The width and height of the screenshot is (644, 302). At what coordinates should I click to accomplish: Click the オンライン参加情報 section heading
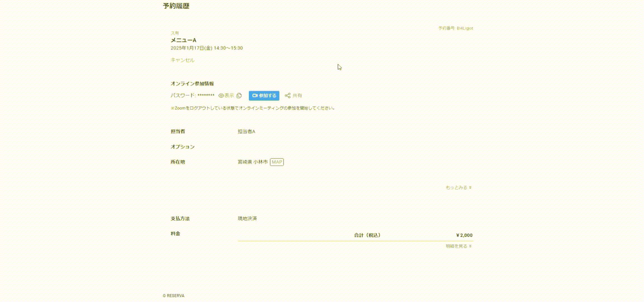(192, 84)
